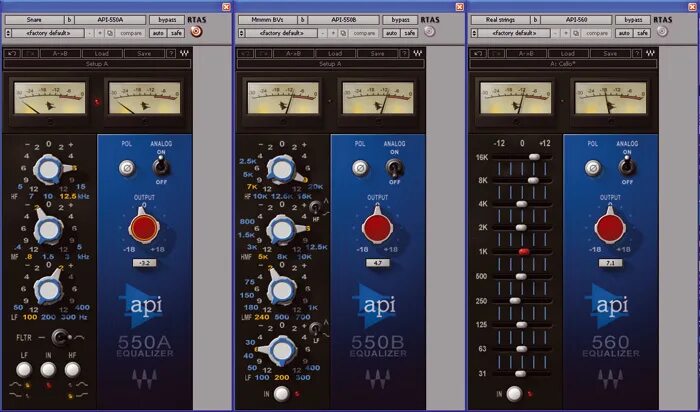Click the output value field 7.1 on API-560
This screenshot has height=412, width=700.
[610, 263]
